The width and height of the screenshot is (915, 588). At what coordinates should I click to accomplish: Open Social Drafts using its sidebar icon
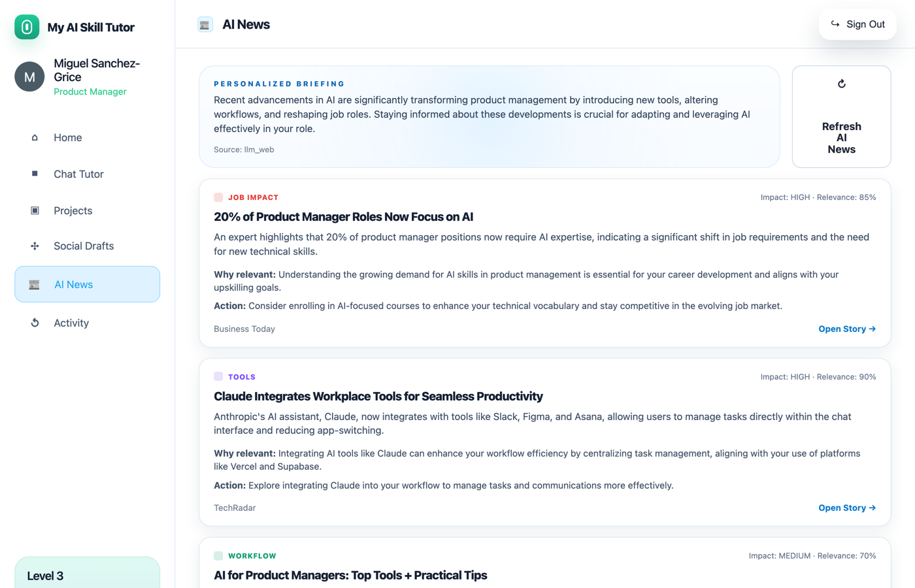(x=35, y=246)
